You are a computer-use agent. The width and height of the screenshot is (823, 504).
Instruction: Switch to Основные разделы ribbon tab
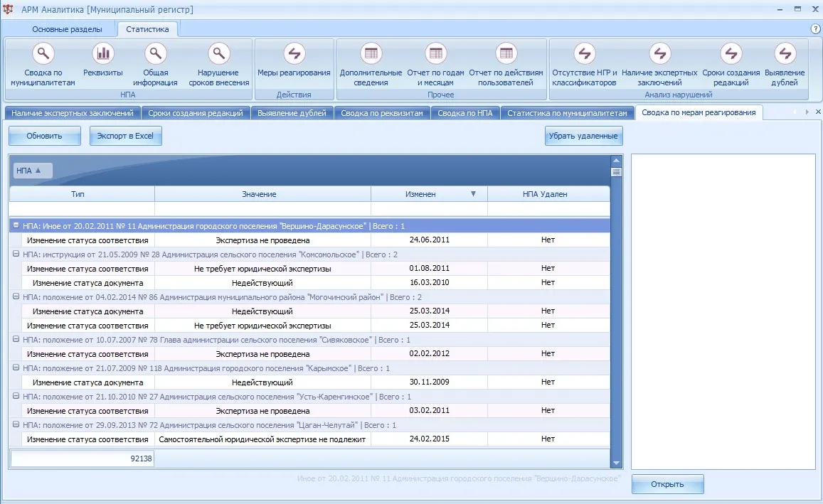click(67, 29)
